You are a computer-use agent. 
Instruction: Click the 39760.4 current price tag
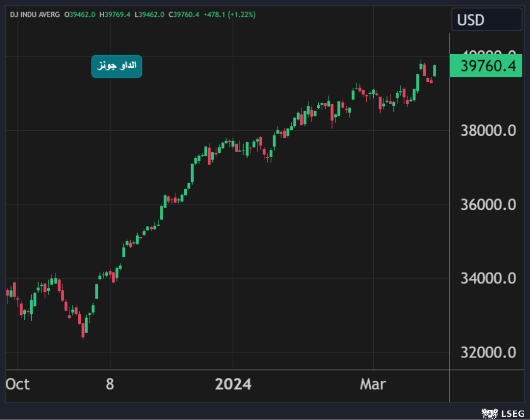[x=488, y=67]
